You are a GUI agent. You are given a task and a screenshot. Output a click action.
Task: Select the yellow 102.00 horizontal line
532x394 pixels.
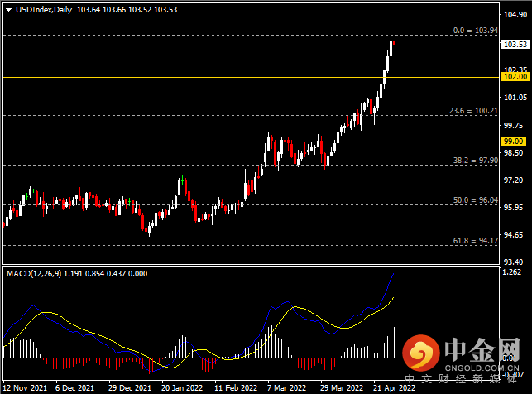[x=251, y=77]
